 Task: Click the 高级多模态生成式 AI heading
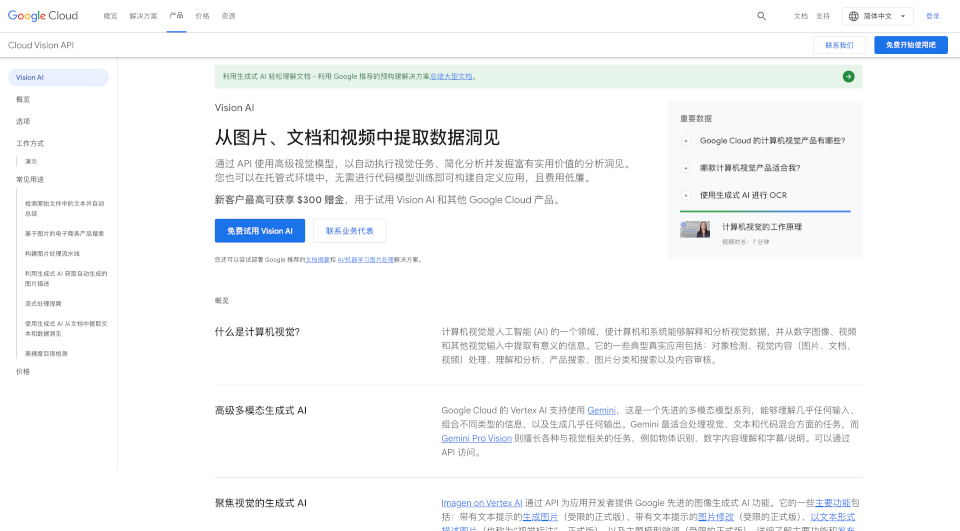pyautogui.click(x=261, y=410)
